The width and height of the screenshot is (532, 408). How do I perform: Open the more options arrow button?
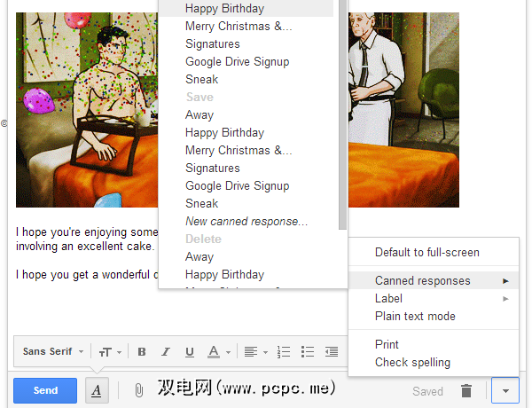(x=505, y=390)
